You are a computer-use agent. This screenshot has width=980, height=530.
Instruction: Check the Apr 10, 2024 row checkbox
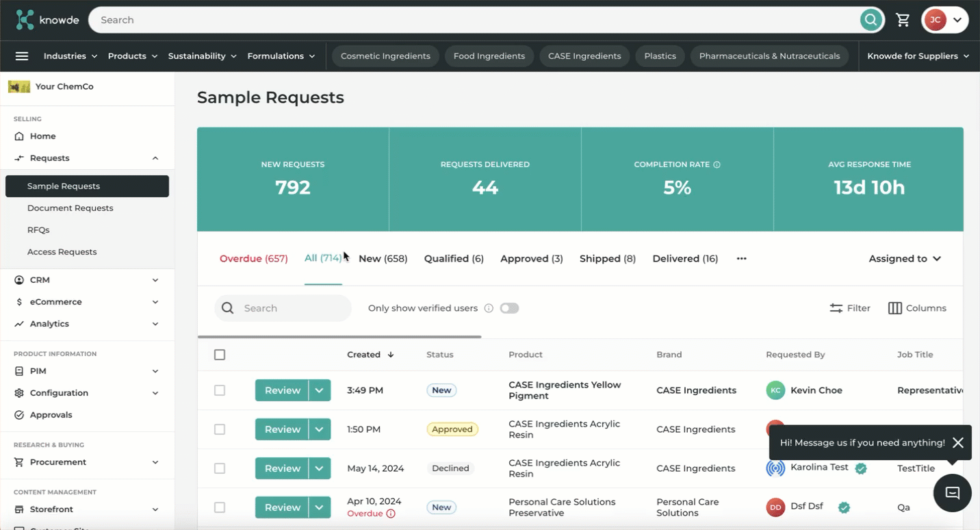click(220, 507)
